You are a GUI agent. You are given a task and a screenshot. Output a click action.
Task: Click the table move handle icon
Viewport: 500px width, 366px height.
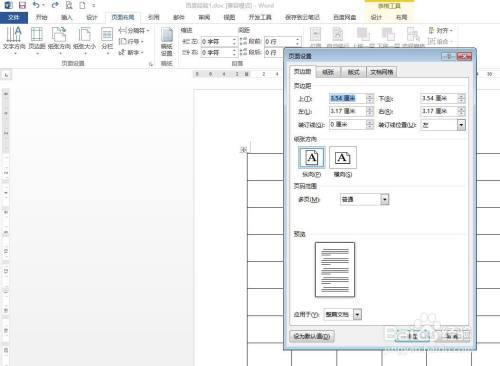pyautogui.click(x=243, y=150)
